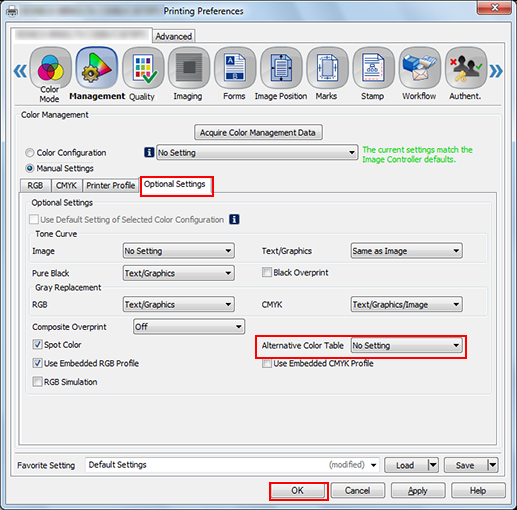This screenshot has height=510, width=517.
Task: Uncheck the Spot Color checkbox
Action: click(37, 344)
